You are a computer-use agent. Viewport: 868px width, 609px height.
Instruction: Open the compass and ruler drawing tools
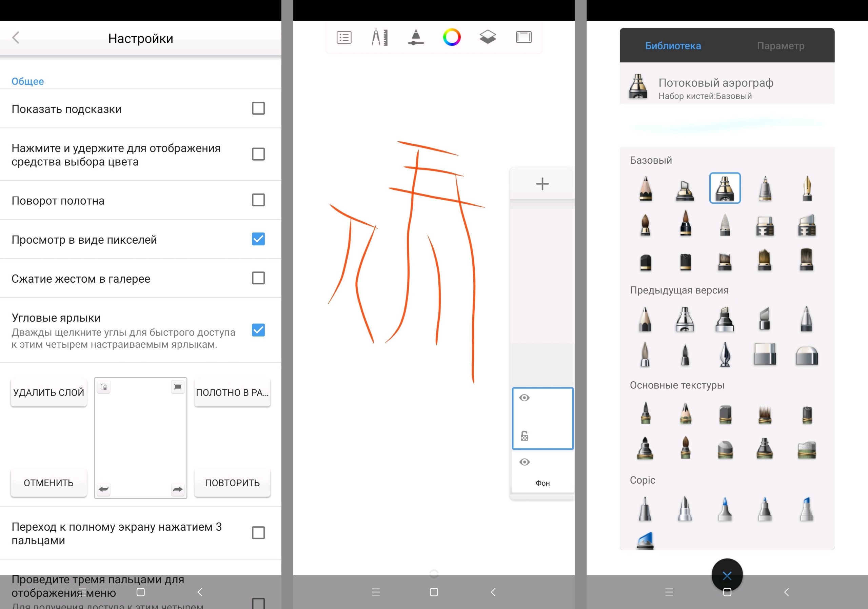coord(379,37)
